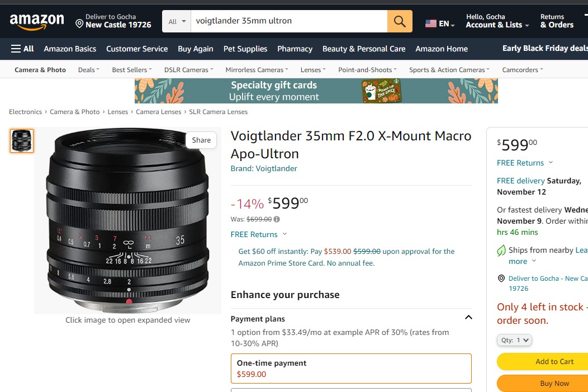Open the Brand: Voigtlander link
The image size is (588, 392).
[264, 168]
